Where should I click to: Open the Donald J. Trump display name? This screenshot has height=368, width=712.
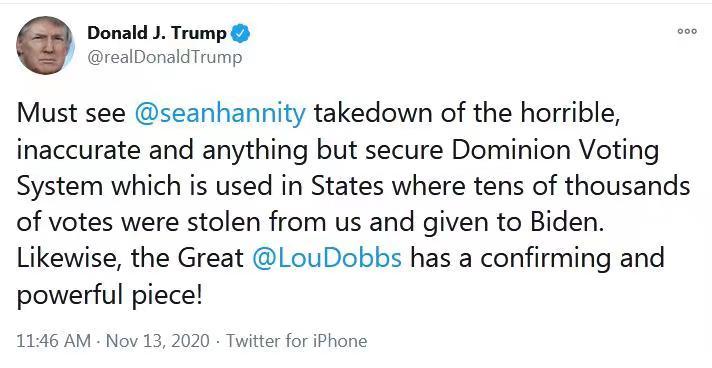pos(157,33)
